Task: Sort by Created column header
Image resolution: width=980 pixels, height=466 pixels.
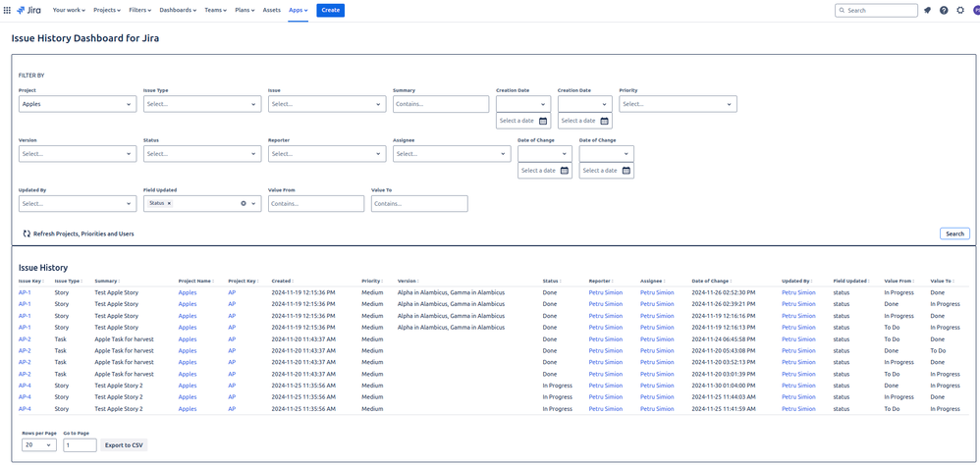Action: (283, 282)
